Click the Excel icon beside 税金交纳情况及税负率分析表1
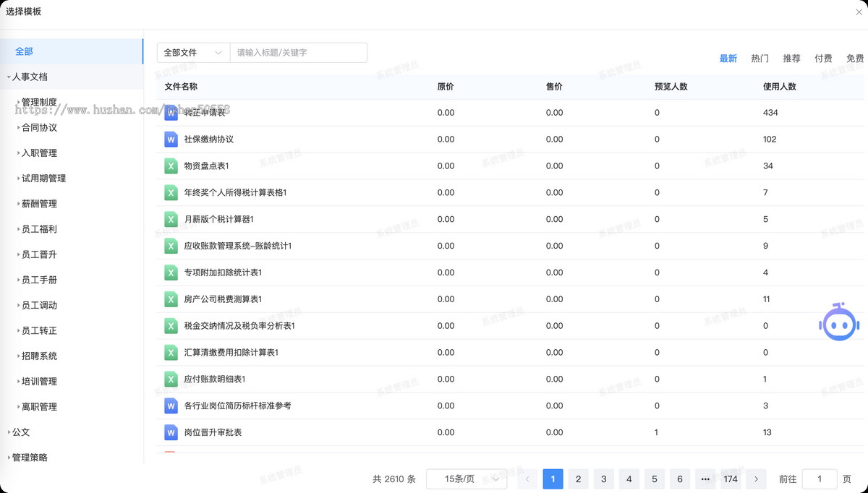868x493 pixels. (x=171, y=326)
